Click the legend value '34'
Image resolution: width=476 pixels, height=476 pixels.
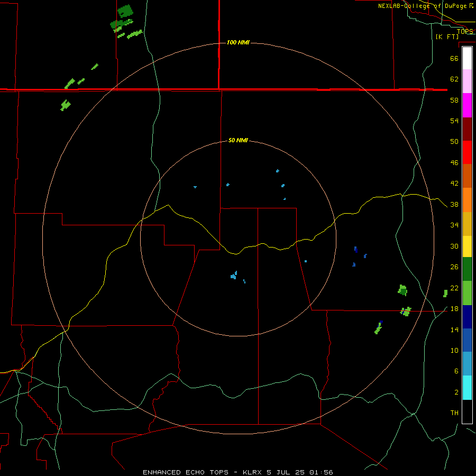pos(454,225)
